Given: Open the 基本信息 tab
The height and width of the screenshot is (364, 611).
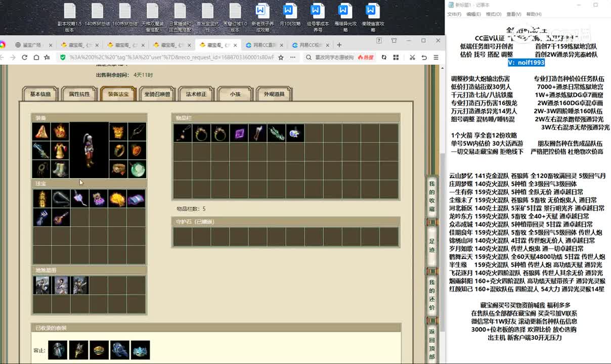Looking at the screenshot, I should pos(40,94).
